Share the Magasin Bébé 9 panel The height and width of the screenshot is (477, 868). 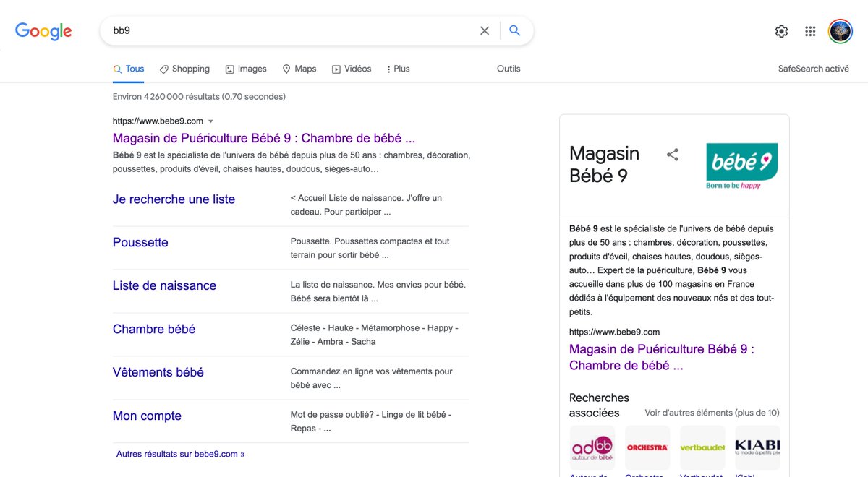tap(673, 154)
